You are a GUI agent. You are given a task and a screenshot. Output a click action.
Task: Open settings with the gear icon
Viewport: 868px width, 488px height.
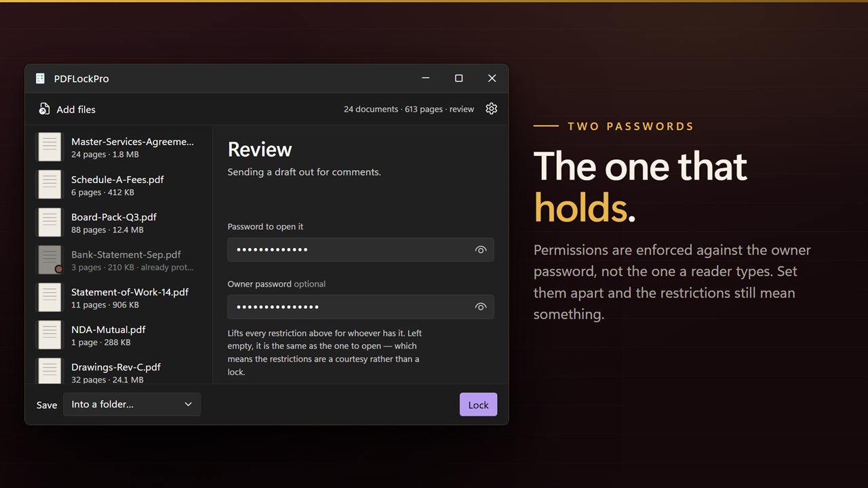pos(492,108)
